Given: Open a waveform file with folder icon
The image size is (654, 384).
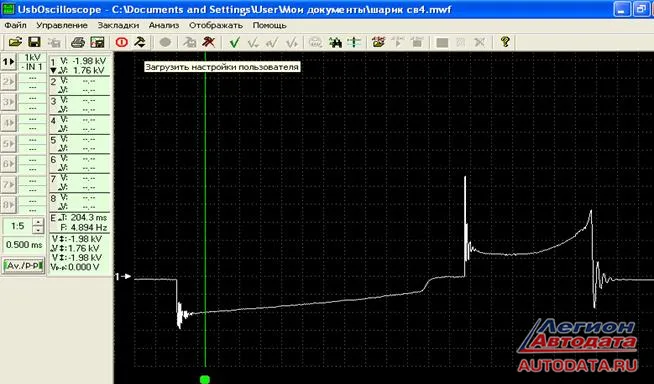Looking at the screenshot, I should pyautogui.click(x=15, y=42).
